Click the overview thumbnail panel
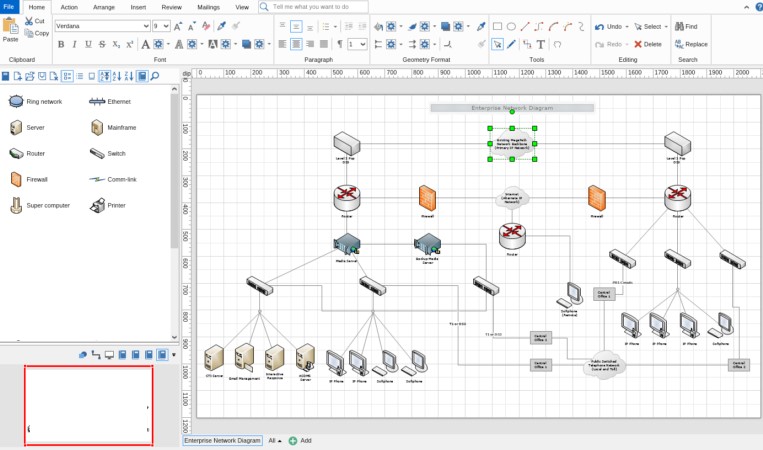The height and width of the screenshot is (450, 763). tap(89, 405)
